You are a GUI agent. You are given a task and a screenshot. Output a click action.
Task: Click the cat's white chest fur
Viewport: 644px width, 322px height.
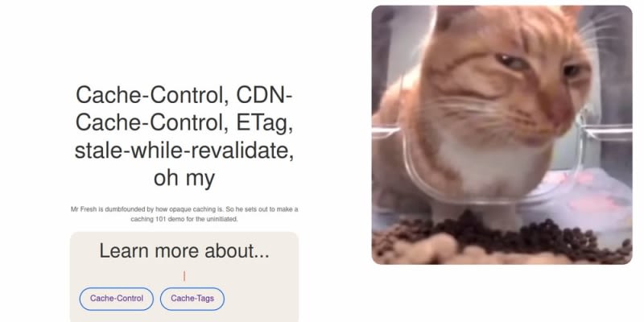click(x=489, y=164)
